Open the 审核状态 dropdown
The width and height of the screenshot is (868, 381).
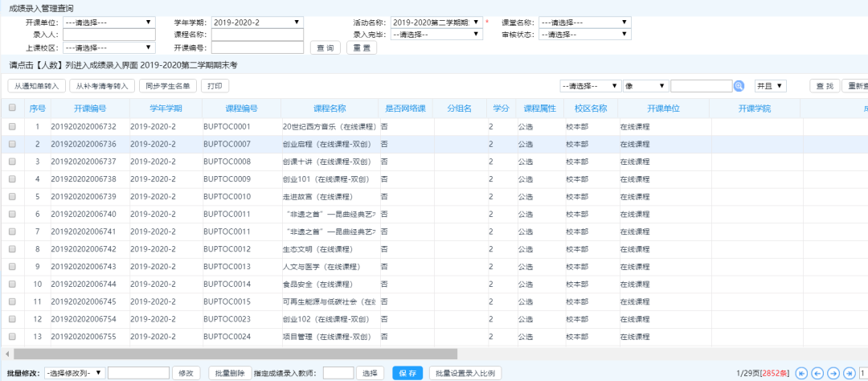tap(584, 35)
